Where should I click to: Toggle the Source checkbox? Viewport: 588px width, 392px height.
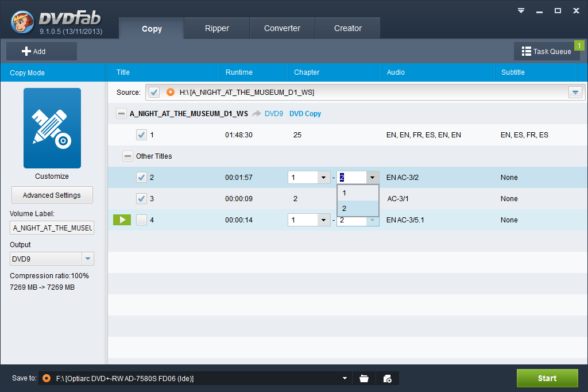pyautogui.click(x=153, y=92)
